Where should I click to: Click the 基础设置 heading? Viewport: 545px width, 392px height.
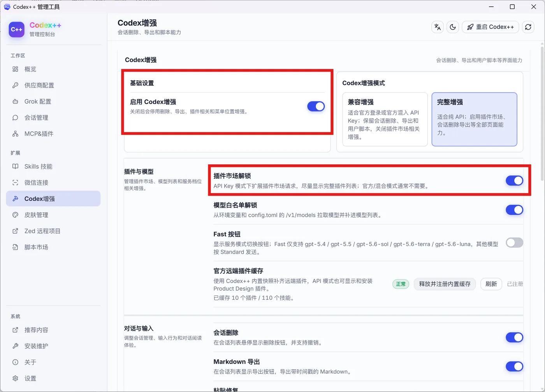(142, 83)
